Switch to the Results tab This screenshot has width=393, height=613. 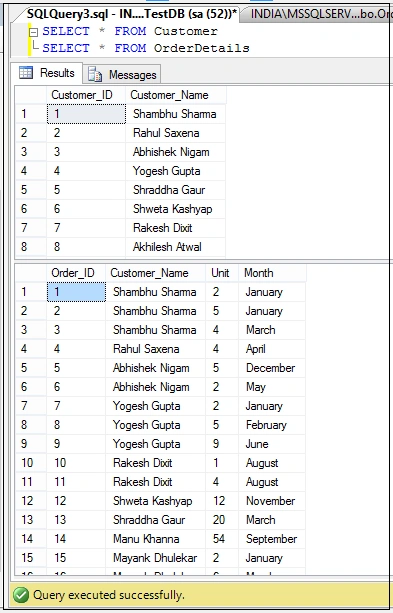tap(47, 73)
